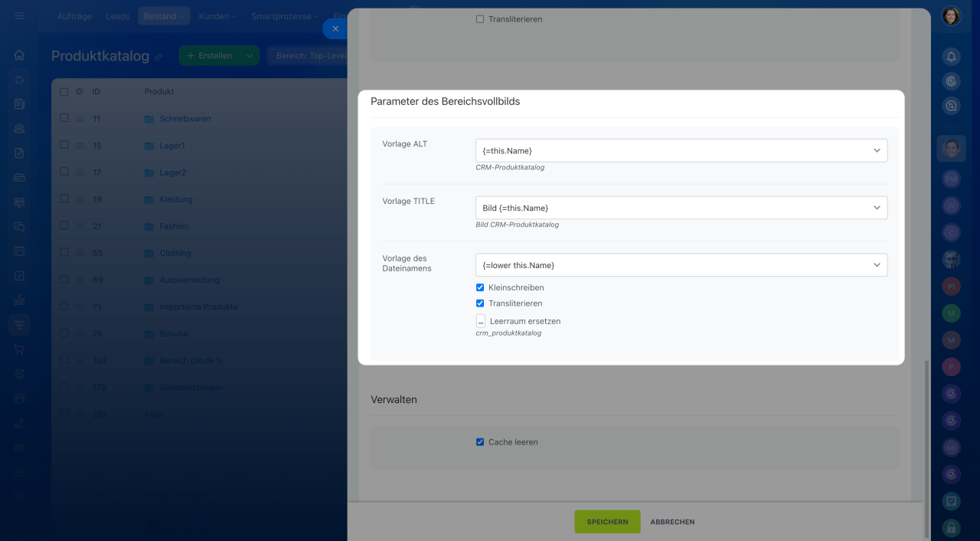Viewport: 980px width, 541px height.
Task: Click the Bereich: Top-Level filter field
Action: (x=307, y=56)
